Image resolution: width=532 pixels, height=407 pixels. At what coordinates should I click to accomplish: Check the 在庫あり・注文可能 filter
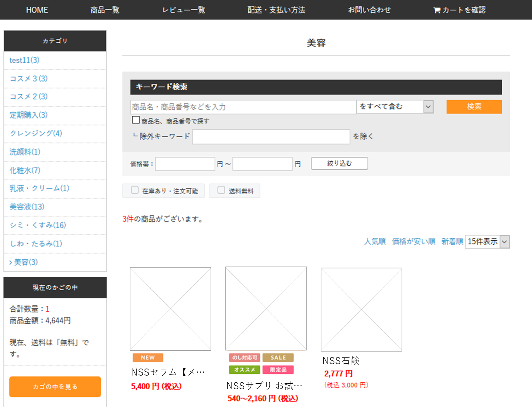(135, 190)
